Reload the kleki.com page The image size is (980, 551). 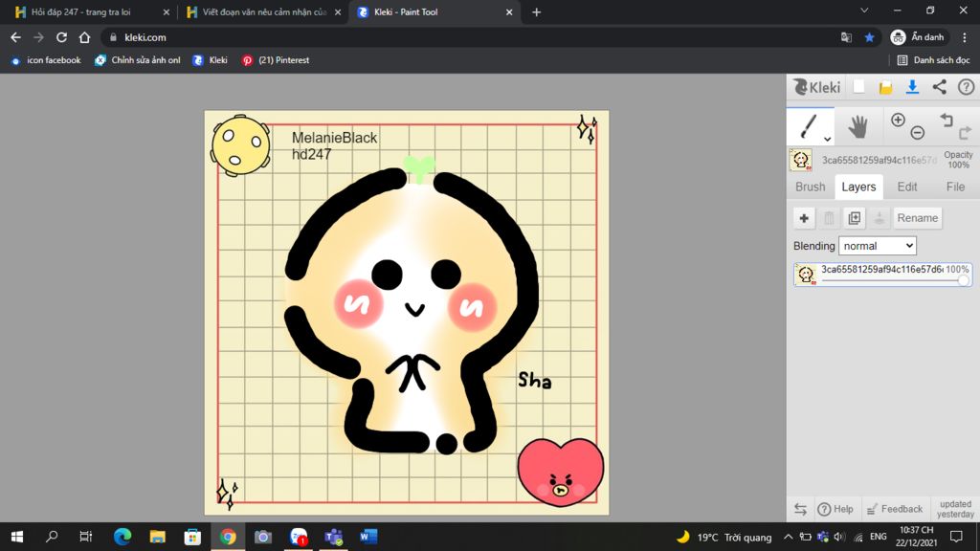pos(61,37)
